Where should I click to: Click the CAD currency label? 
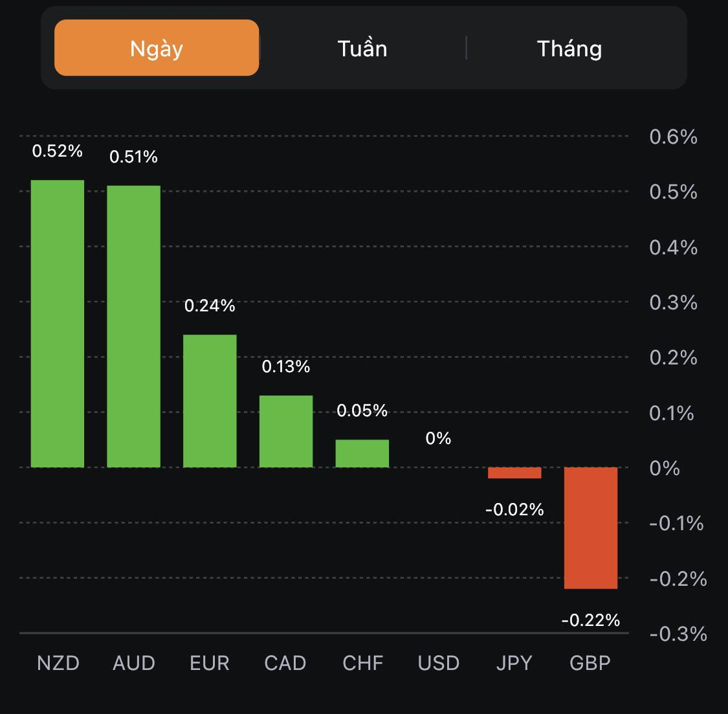coord(285,663)
